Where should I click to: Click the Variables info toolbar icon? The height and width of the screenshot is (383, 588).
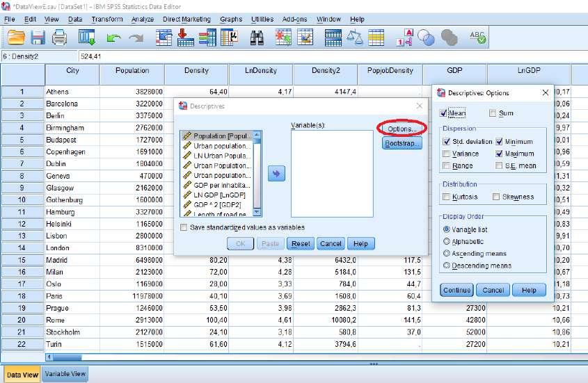tap(207, 38)
